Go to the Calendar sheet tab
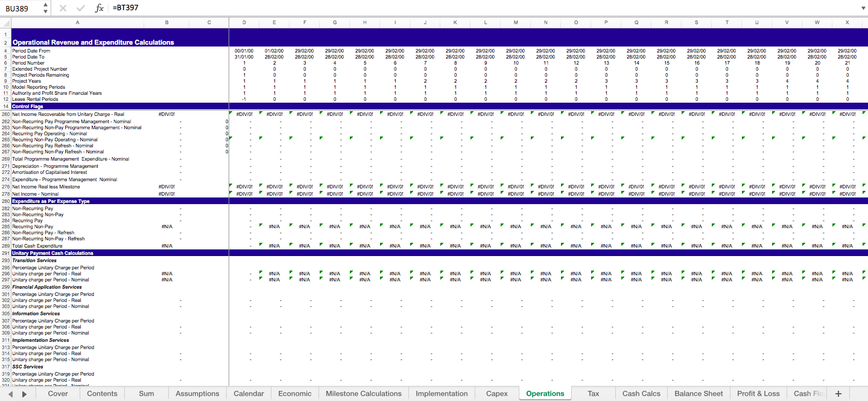Image resolution: width=868 pixels, height=401 pixels. coord(249,393)
